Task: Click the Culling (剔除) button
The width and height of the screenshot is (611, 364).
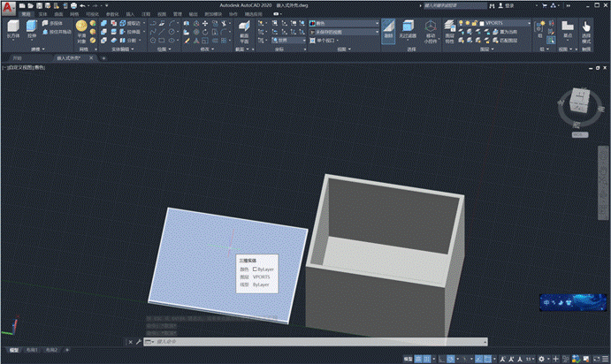Action: 388,30
